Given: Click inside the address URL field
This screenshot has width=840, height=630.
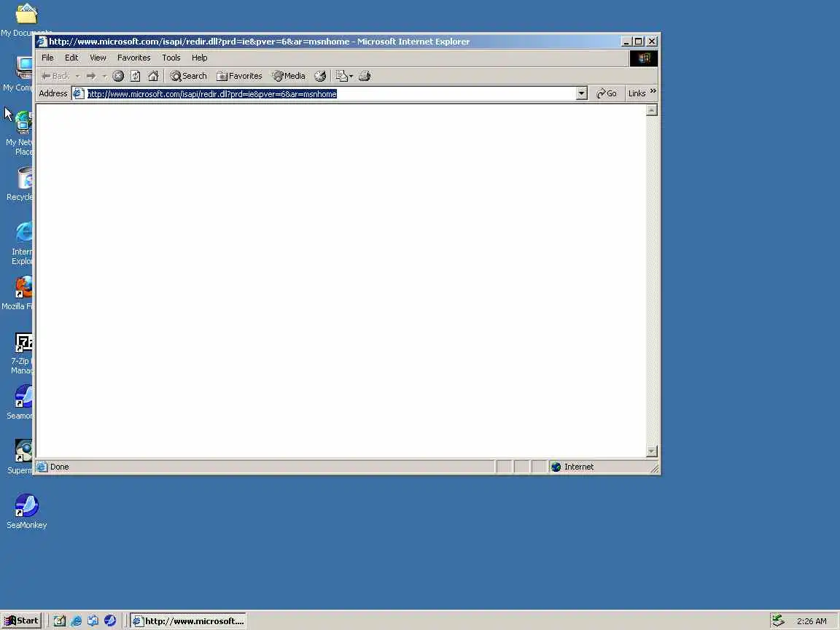Looking at the screenshot, I should [x=330, y=94].
